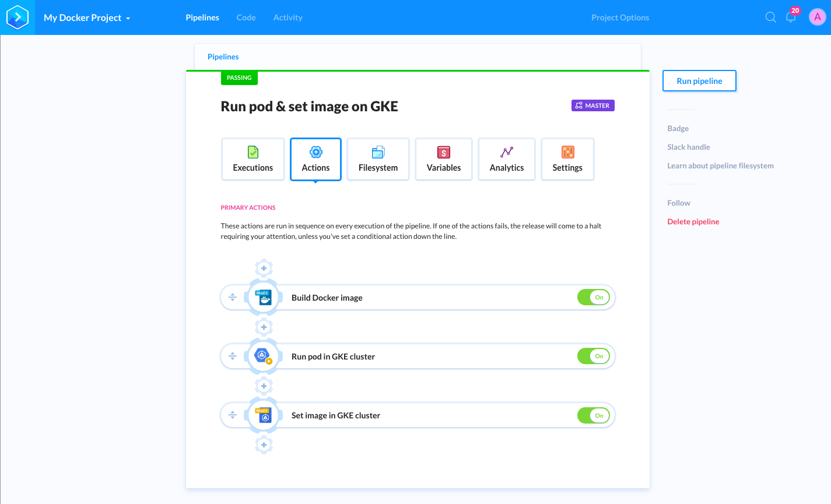Open the Variables tab
Image resolution: width=831 pixels, height=504 pixels.
pos(444,159)
